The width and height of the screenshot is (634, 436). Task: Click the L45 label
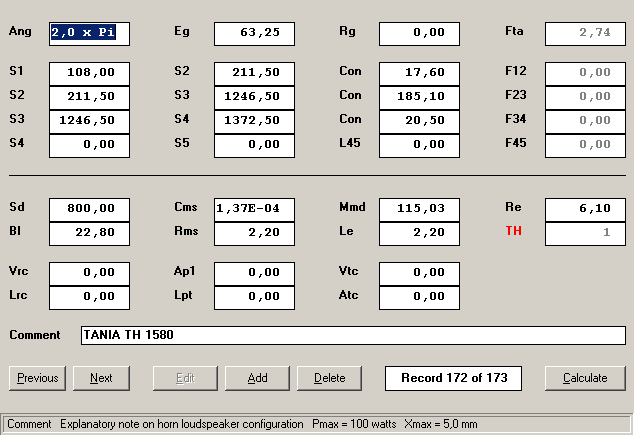point(350,143)
